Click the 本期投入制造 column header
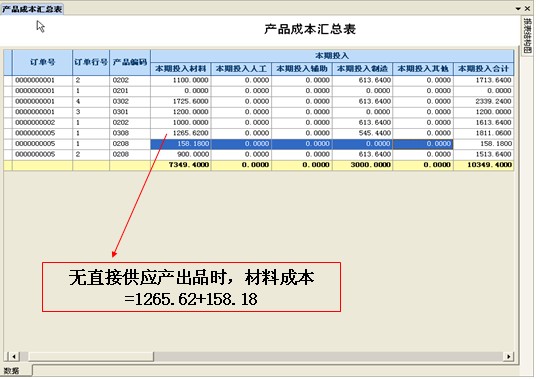This screenshot has width=536, height=379. tap(362, 69)
